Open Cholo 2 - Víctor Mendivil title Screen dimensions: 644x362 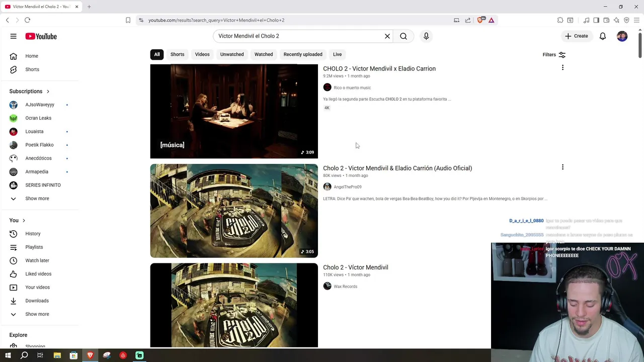pos(356,267)
